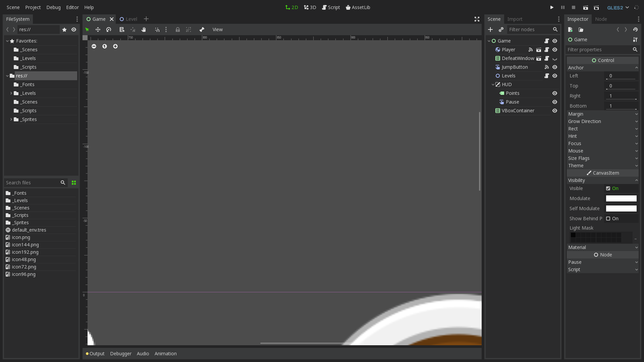Open script attached to Player node
The width and height of the screenshot is (644, 362).
[x=547, y=50]
